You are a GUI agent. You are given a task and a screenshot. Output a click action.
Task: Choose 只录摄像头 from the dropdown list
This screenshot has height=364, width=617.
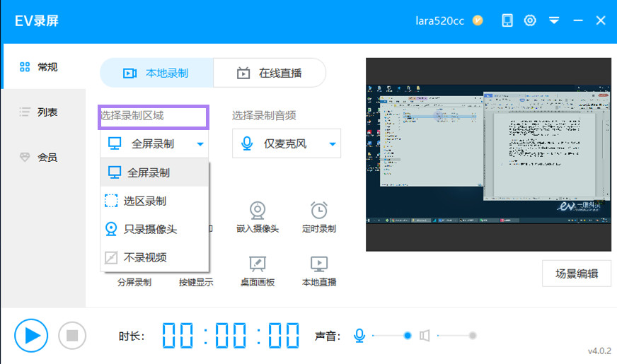[154, 229]
